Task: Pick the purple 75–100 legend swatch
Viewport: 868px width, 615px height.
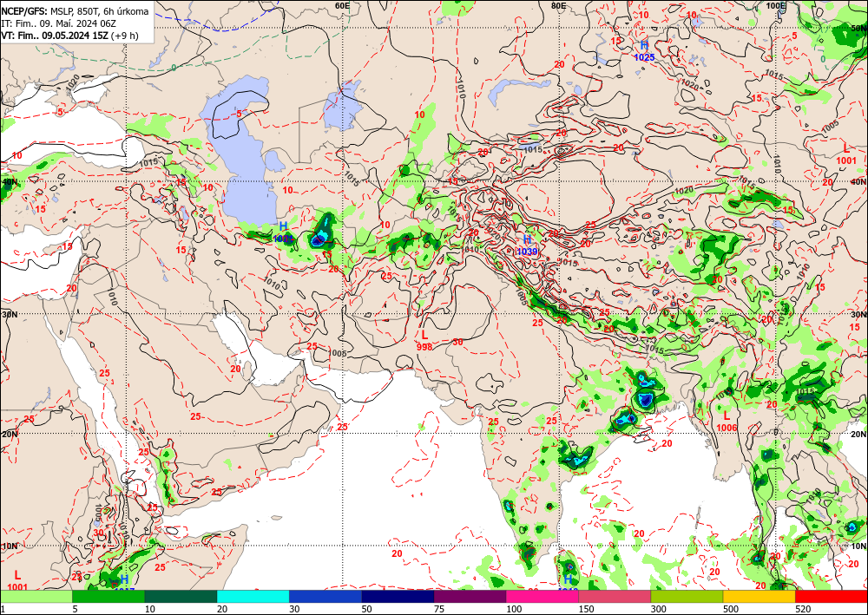Action: tap(470, 597)
